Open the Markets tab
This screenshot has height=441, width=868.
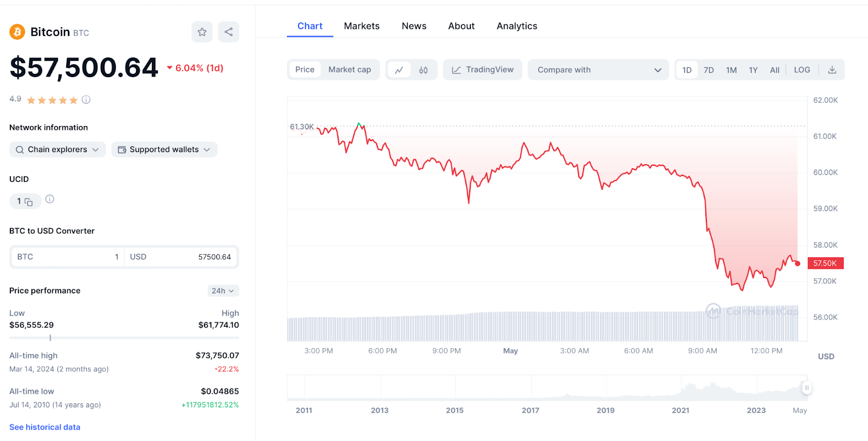[x=362, y=26]
